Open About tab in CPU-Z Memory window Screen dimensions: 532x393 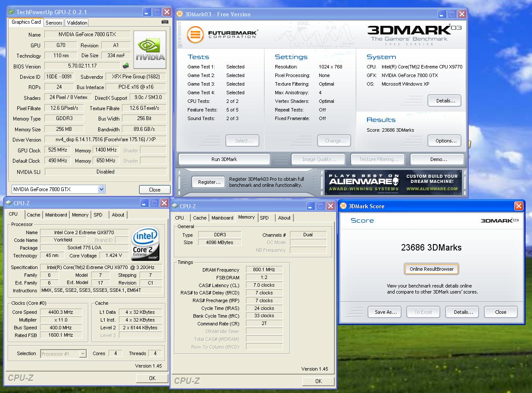click(284, 218)
